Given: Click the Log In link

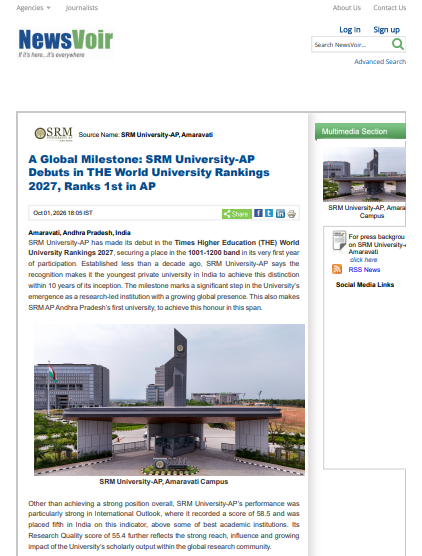Looking at the screenshot, I should click(x=350, y=30).
